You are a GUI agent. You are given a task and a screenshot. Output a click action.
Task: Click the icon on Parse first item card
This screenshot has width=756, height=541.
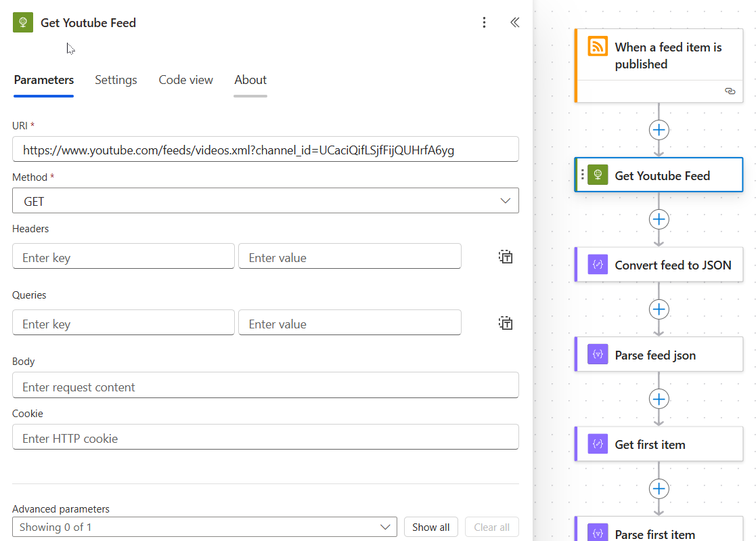(598, 532)
